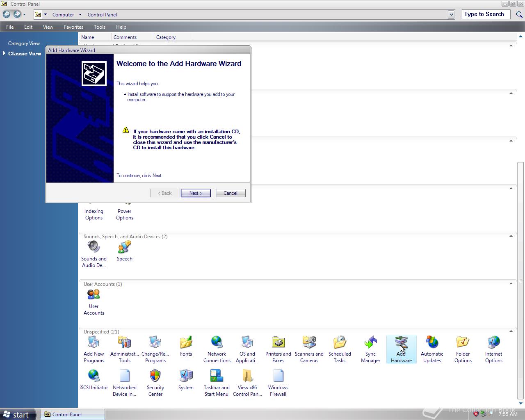Open the Power Options icon
This screenshot has height=420, width=525.
tap(125, 211)
